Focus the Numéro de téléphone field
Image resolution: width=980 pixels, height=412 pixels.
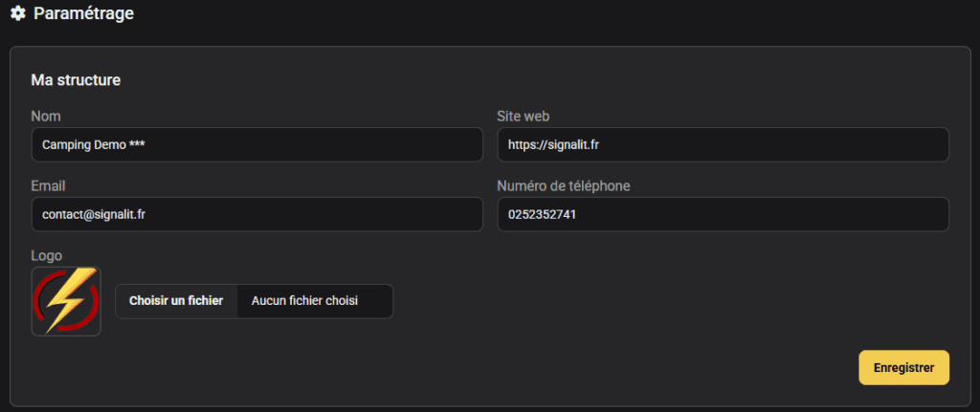click(x=724, y=215)
